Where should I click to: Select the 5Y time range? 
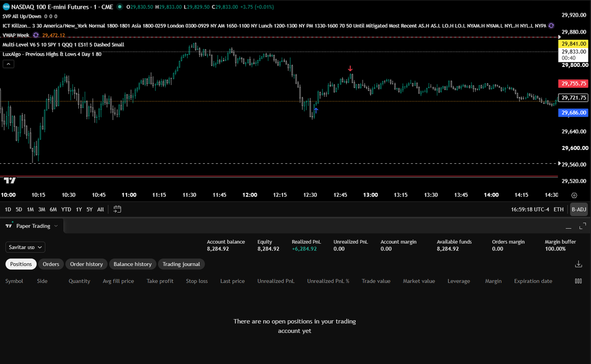[89, 209]
